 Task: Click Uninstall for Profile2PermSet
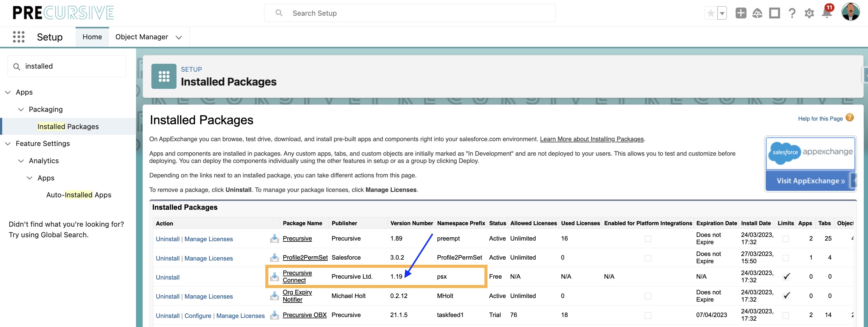(x=167, y=258)
